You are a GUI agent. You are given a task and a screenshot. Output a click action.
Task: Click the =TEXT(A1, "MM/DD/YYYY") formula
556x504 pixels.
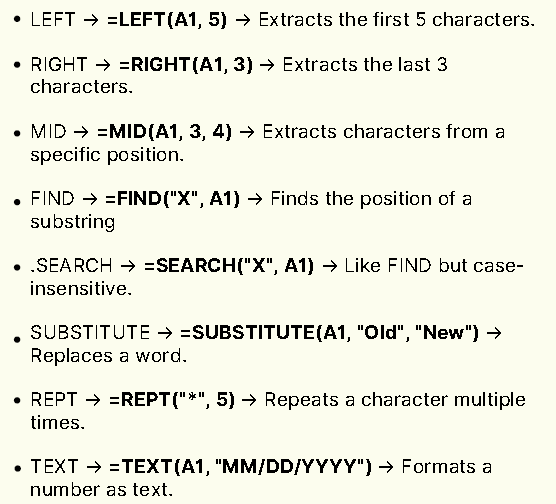(240, 466)
